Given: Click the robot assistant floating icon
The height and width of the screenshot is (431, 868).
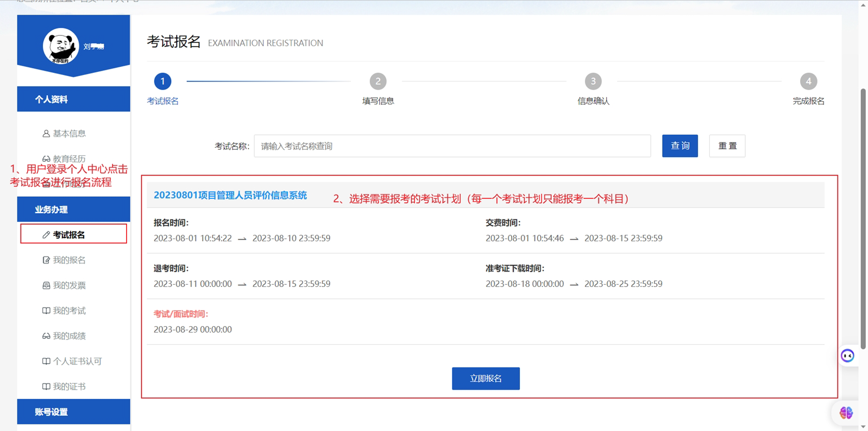Looking at the screenshot, I should point(847,356).
